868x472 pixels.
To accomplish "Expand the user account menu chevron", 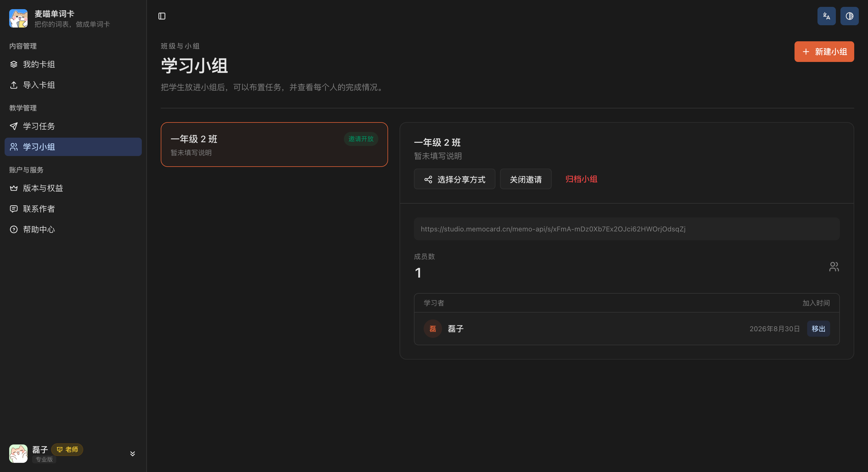I will click(132, 453).
